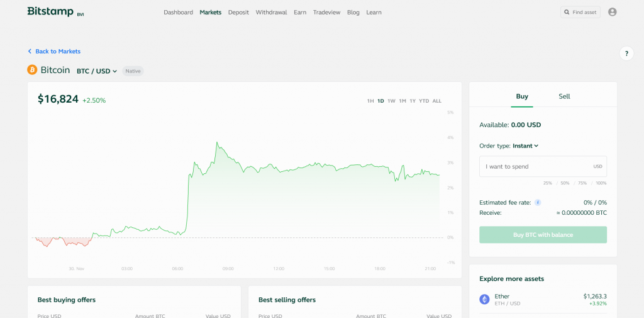Choose 50% of balance

tap(565, 183)
